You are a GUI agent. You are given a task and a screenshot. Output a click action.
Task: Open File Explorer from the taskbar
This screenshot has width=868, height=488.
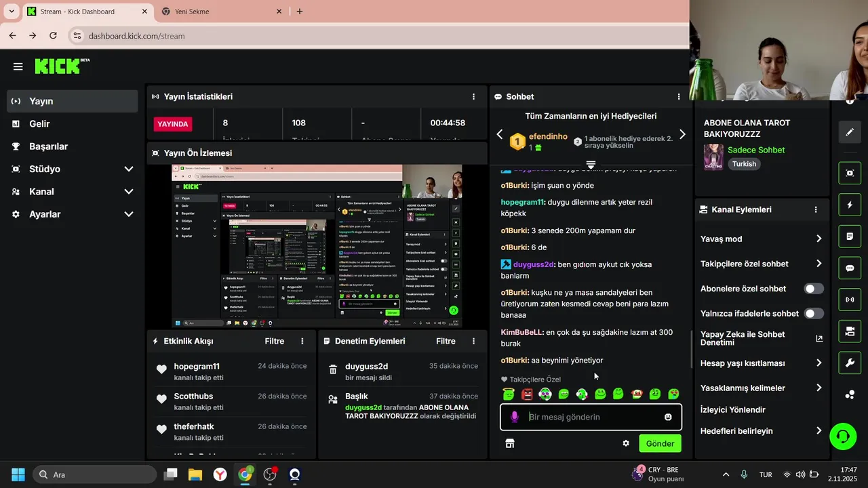coord(195,474)
